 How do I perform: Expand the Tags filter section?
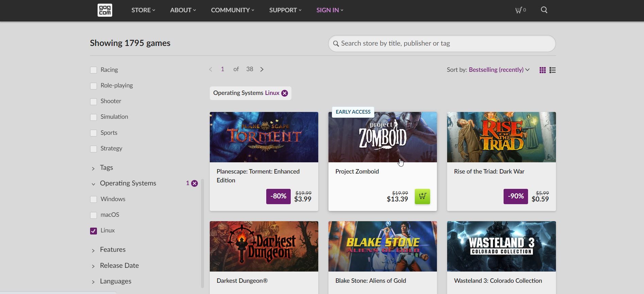point(106,168)
